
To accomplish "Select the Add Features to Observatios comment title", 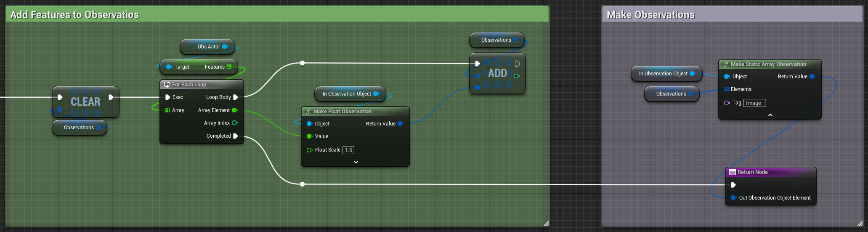I will [x=74, y=15].
